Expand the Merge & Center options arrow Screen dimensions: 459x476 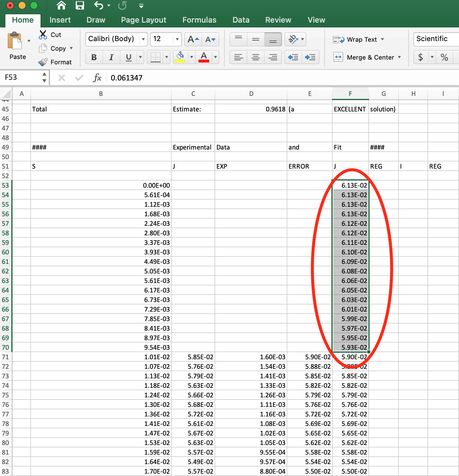pos(399,57)
